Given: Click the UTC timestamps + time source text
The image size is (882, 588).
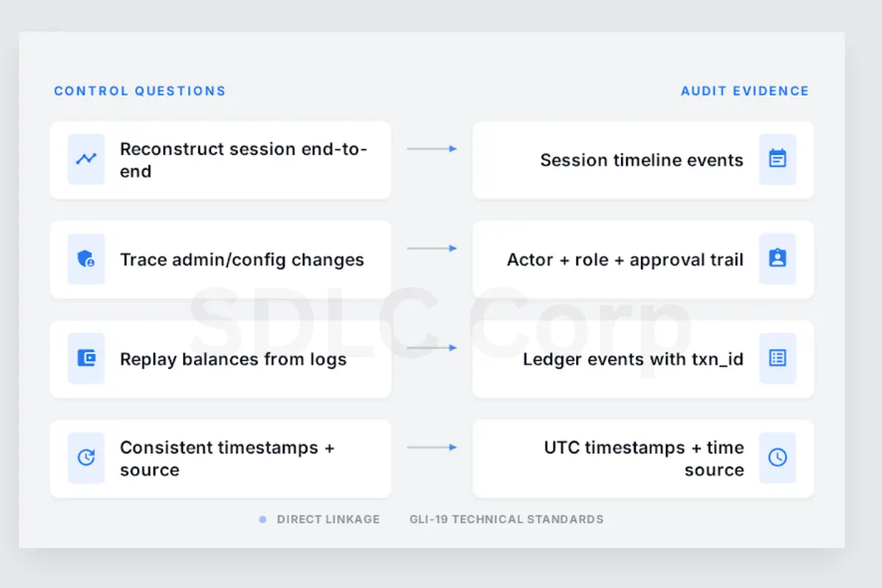Looking at the screenshot, I should click(x=644, y=459).
